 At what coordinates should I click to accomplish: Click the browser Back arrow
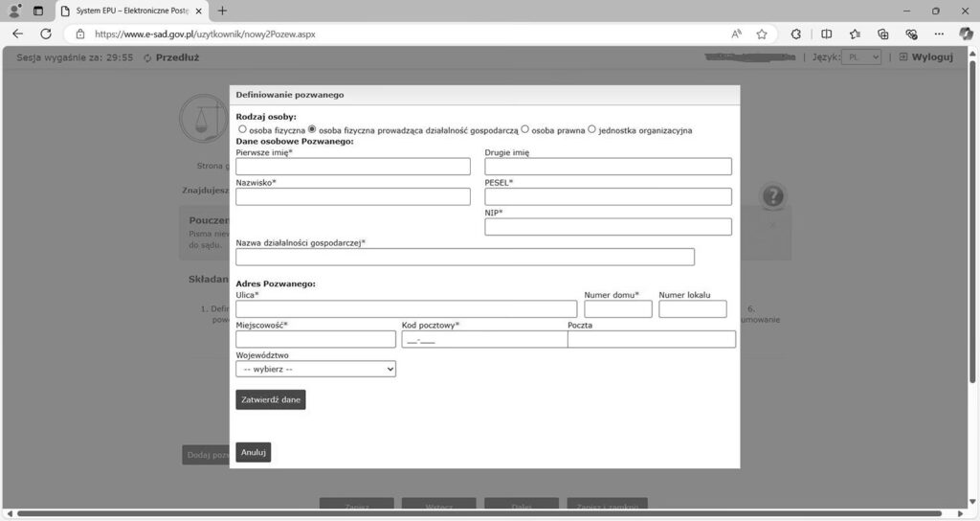17,34
